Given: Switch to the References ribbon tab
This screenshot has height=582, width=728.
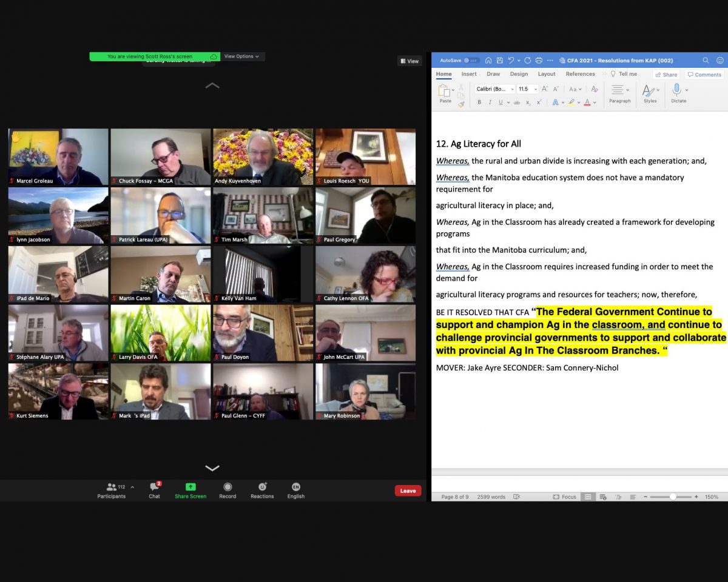Looking at the screenshot, I should click(x=581, y=73).
